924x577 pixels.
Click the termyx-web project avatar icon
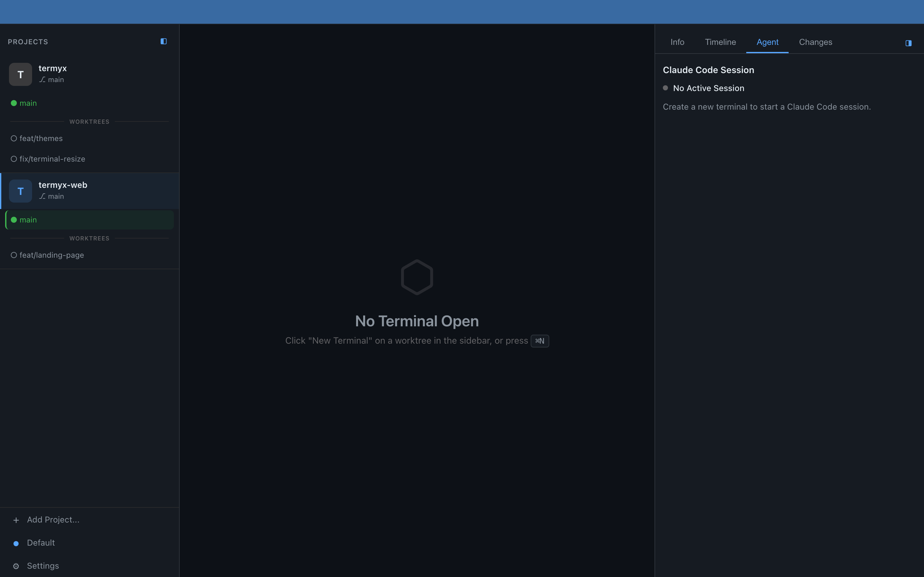(x=21, y=191)
